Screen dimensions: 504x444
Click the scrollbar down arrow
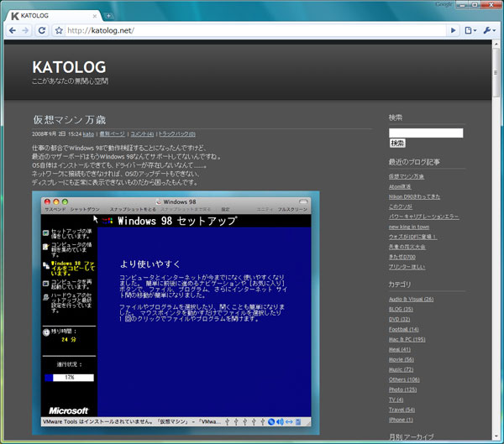(x=496, y=437)
